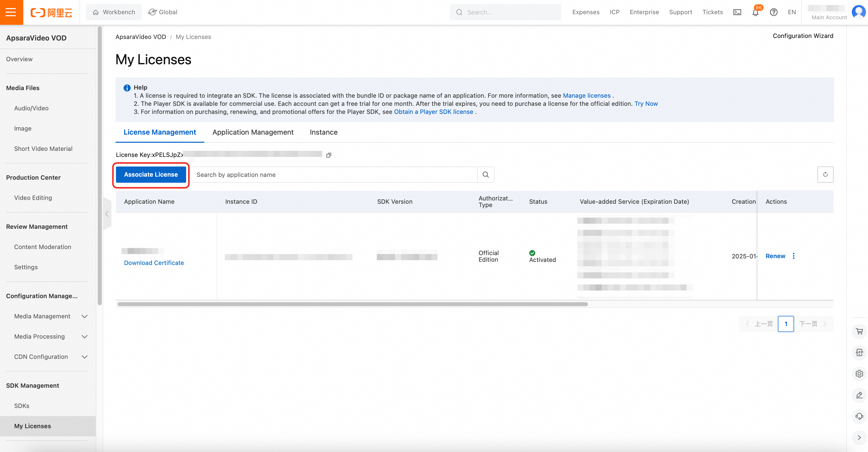Screen dimensions: 868x452
Task: Click the feedback edit icon
Action: (x=859, y=395)
